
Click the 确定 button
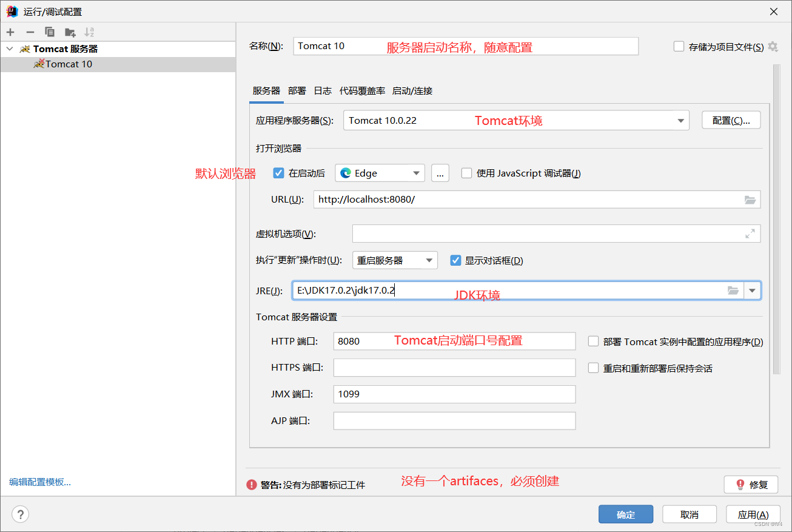[x=626, y=514]
